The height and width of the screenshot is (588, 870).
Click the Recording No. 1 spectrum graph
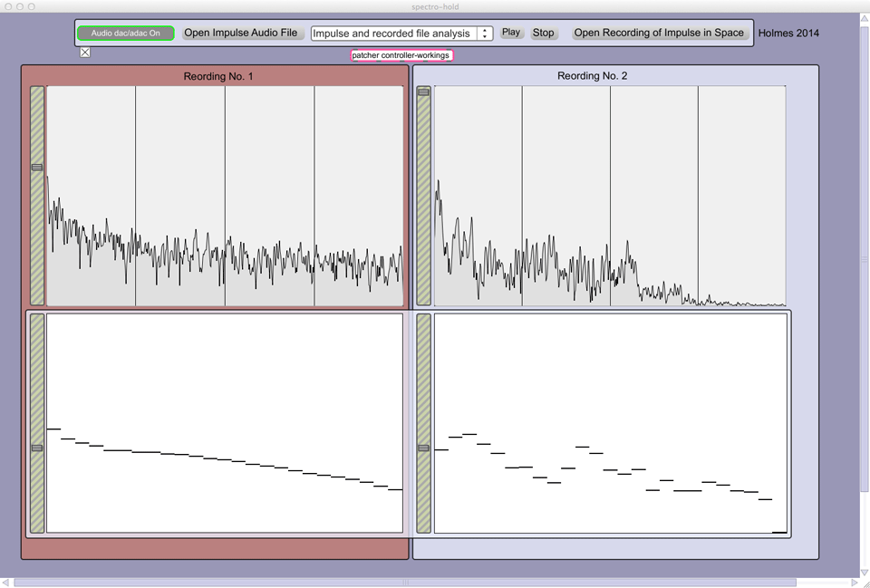(225, 196)
